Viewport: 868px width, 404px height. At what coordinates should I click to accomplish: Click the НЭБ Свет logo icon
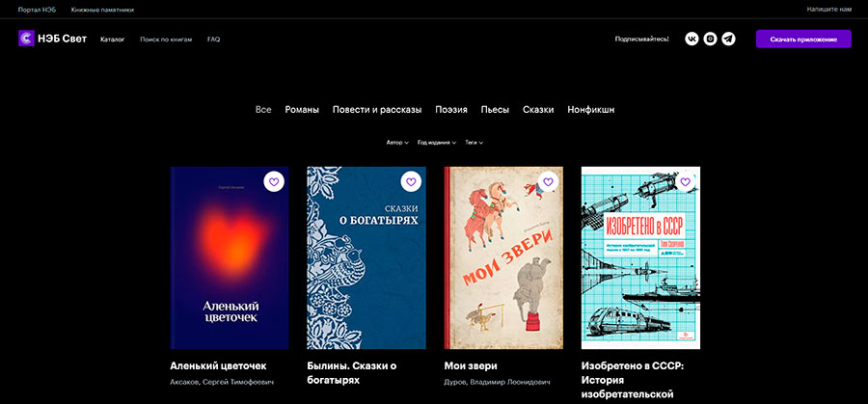pyautogui.click(x=26, y=39)
